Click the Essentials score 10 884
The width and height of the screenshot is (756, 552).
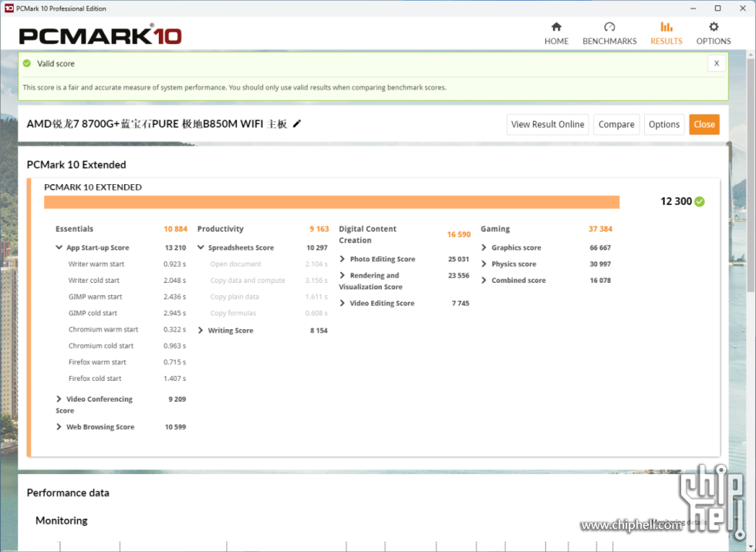(176, 229)
